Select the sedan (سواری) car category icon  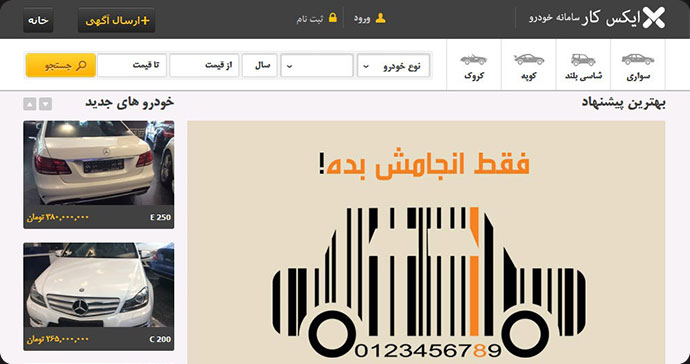click(x=638, y=59)
